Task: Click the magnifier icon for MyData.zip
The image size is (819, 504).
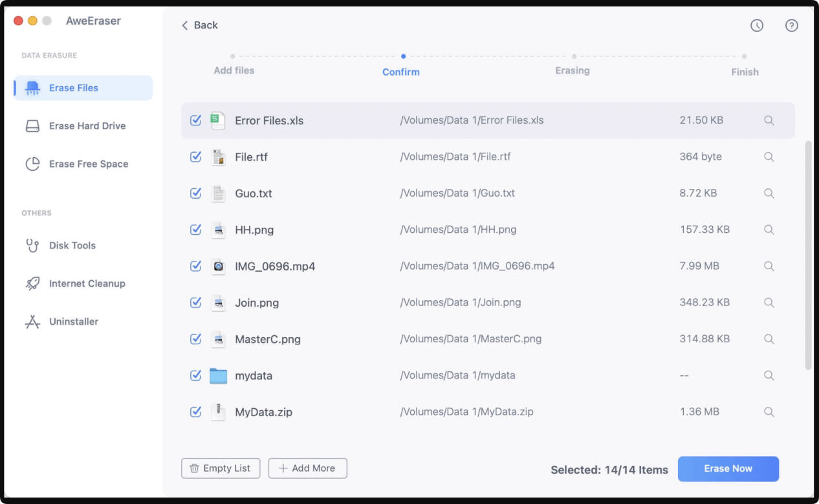Action: (x=769, y=411)
